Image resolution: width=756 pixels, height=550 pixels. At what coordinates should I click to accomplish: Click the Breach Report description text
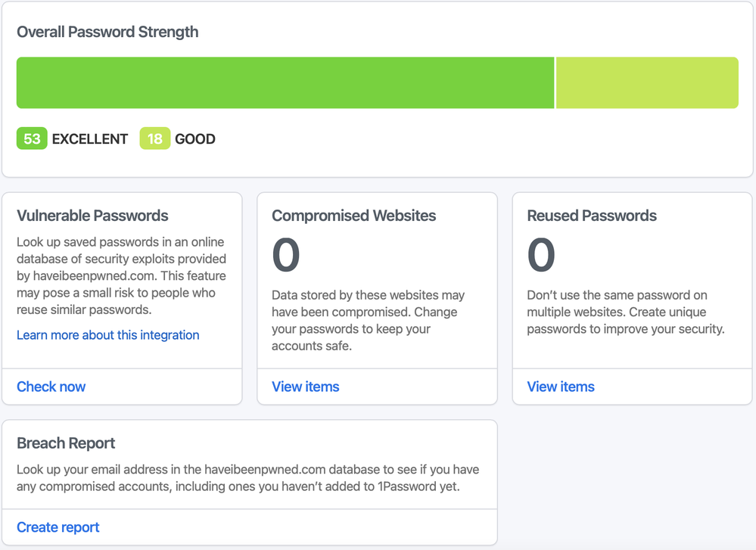tap(247, 478)
